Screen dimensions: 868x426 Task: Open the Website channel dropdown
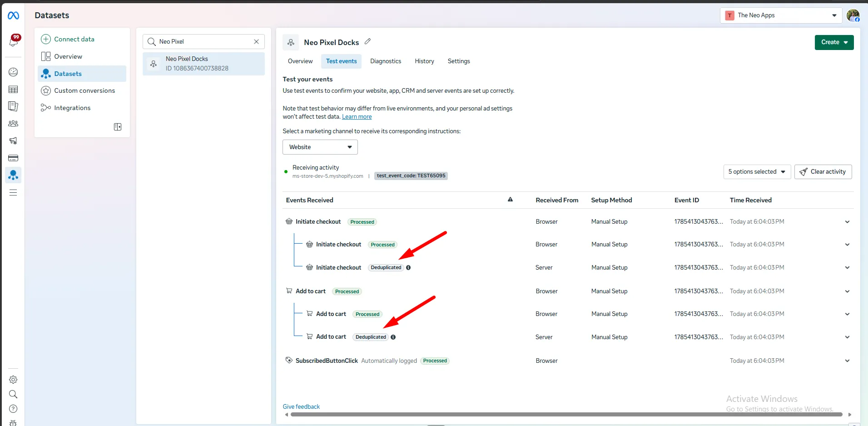click(320, 147)
